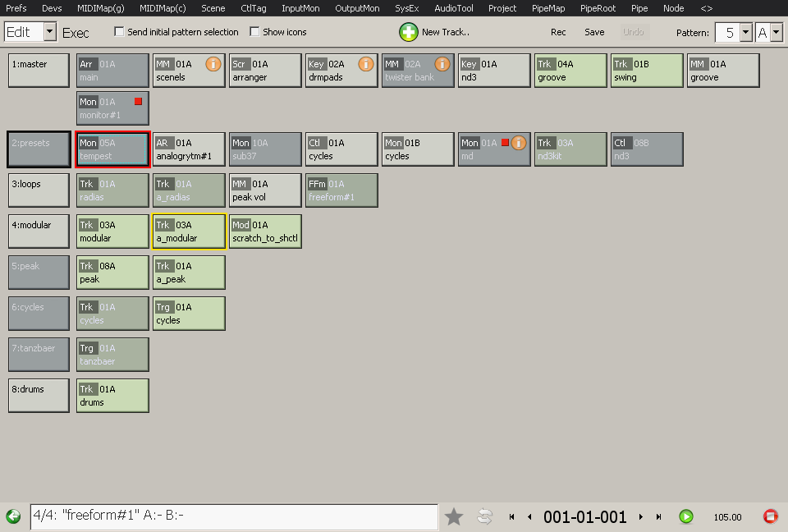This screenshot has height=532, width=788.
Task: Open the PipeMap menu
Action: (549, 8)
